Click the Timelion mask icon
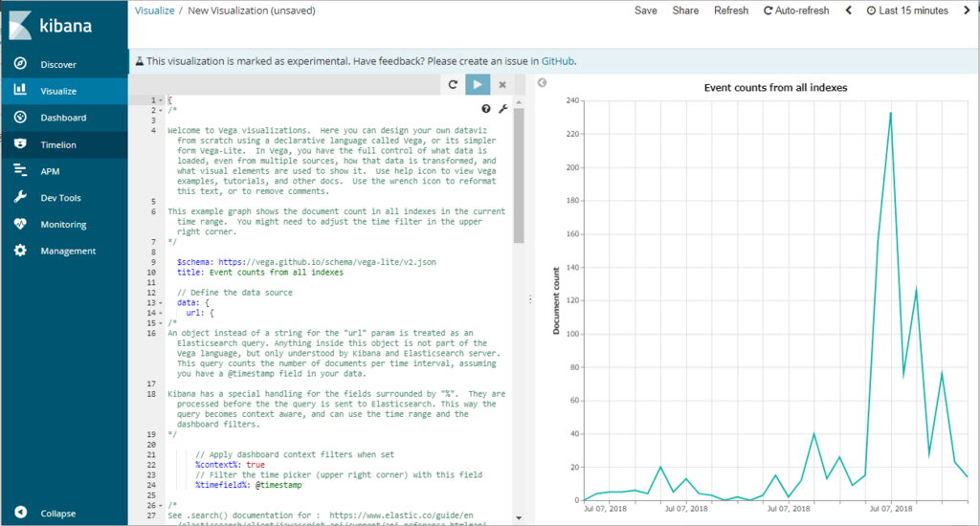Screen dimensions: 980x526 (x=21, y=143)
